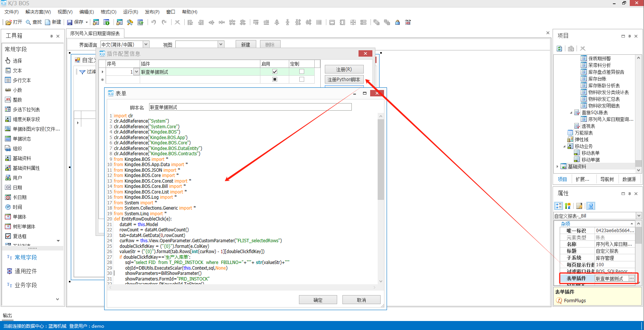The height and width of the screenshot is (330, 644).
Task: Check 定制 checkbox for 联查单据测试 row
Action: [x=302, y=72]
